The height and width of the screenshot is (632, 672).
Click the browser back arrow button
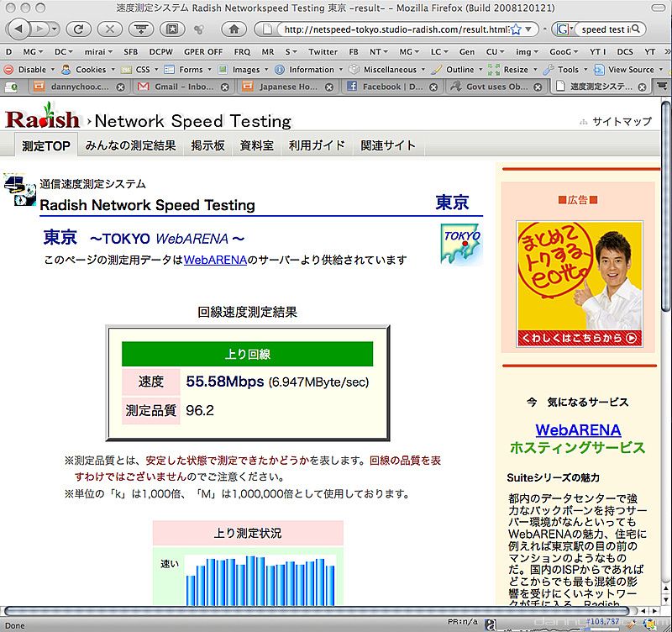(x=18, y=29)
